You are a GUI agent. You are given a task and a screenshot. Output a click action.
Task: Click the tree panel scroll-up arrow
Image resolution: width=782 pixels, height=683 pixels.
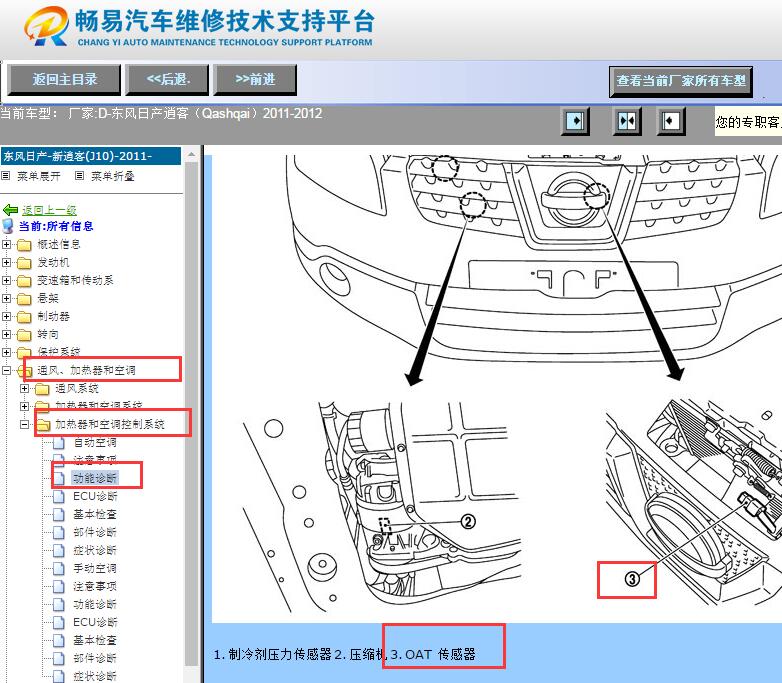[192, 155]
